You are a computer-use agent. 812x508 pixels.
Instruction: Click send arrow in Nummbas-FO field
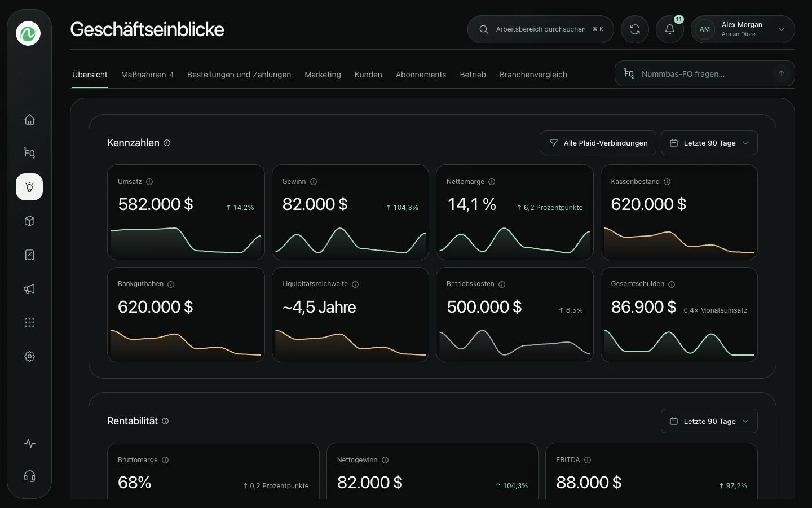(x=782, y=73)
